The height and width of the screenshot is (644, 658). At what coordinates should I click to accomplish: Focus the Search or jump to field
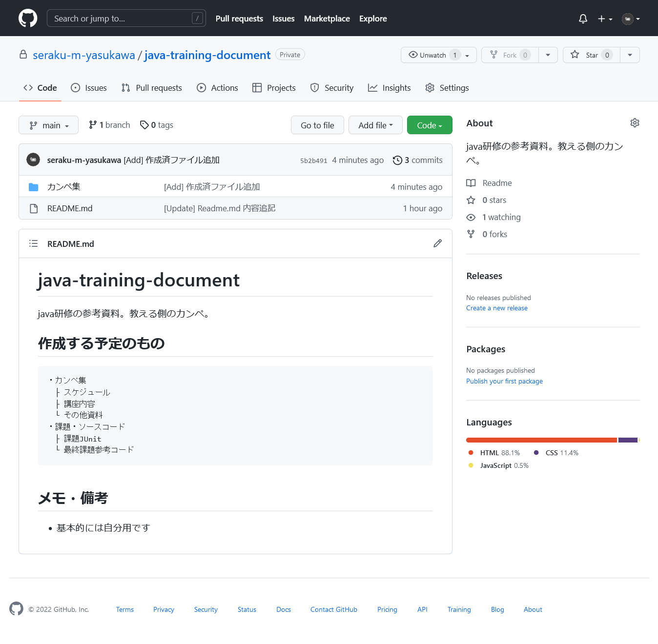coord(126,18)
